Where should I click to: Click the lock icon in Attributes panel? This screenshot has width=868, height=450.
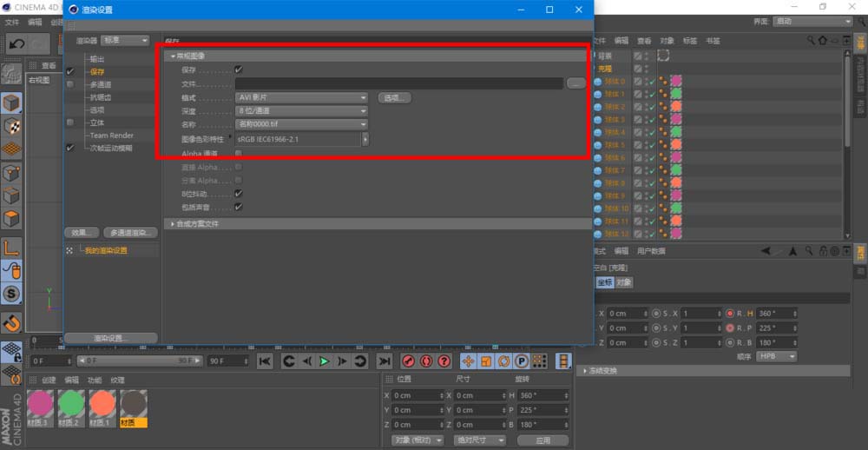[823, 251]
